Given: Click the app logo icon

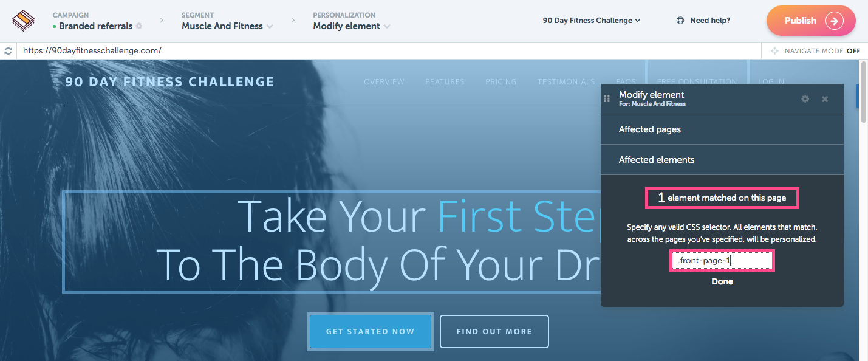Looking at the screenshot, I should click(24, 21).
